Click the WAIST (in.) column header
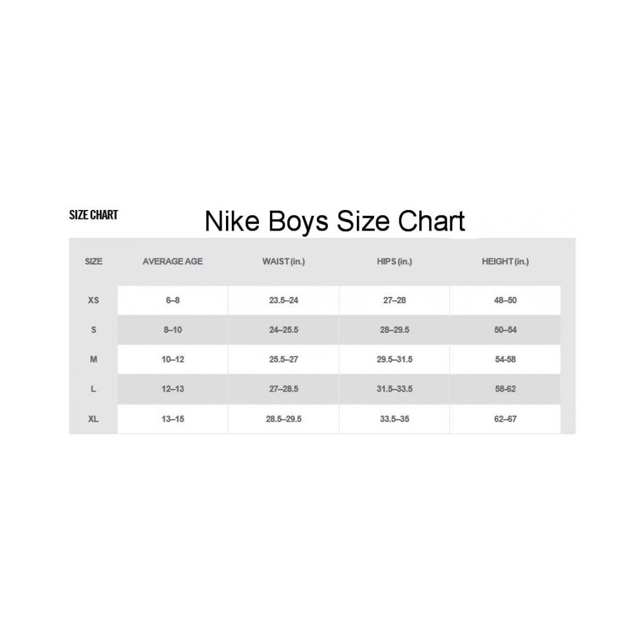 pos(283,261)
